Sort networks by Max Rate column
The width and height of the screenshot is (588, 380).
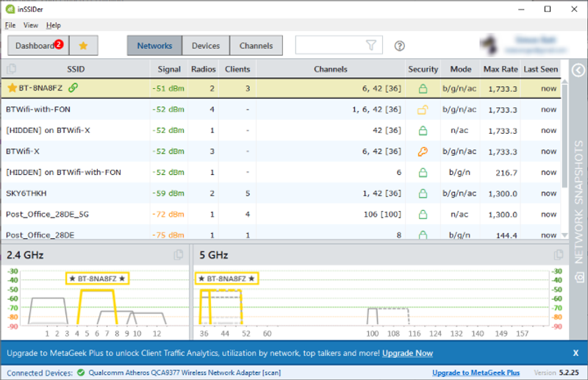500,69
